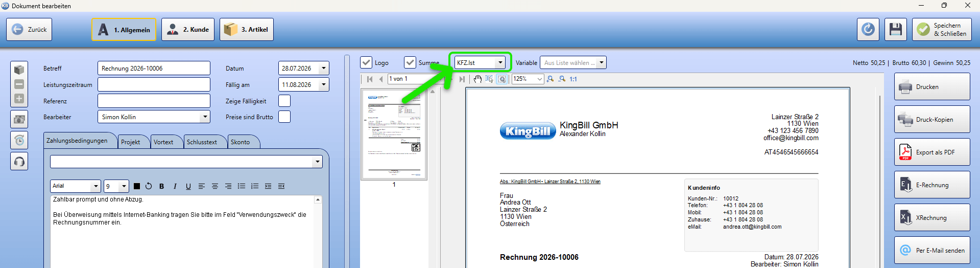Viewport: 980px width, 268px height.
Task: Select the zoom region tool
Action: [503, 79]
